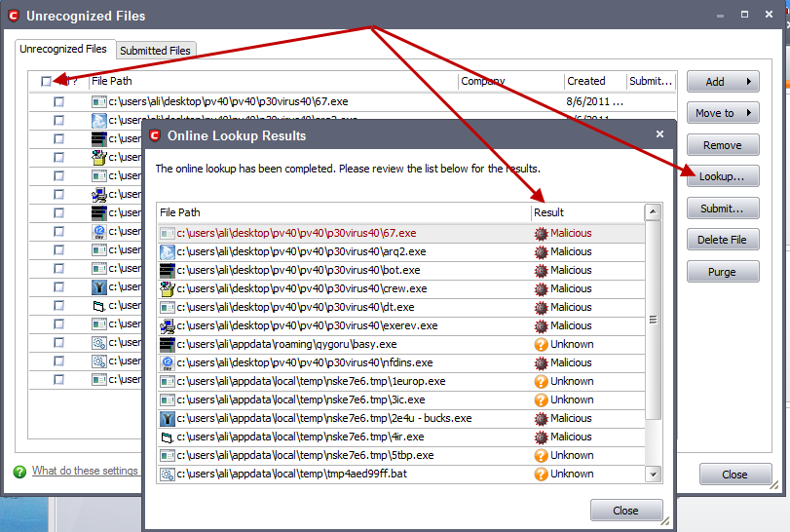Viewport: 790px width, 532px height.
Task: Click the 67.exe icon in Unrecognized Files list
Action: pyautogui.click(x=98, y=101)
